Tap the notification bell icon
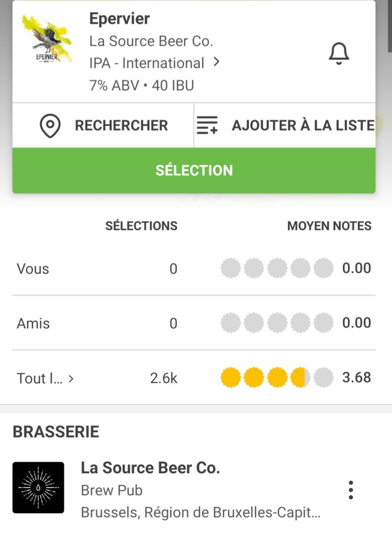The image size is (392, 536). 339,53
